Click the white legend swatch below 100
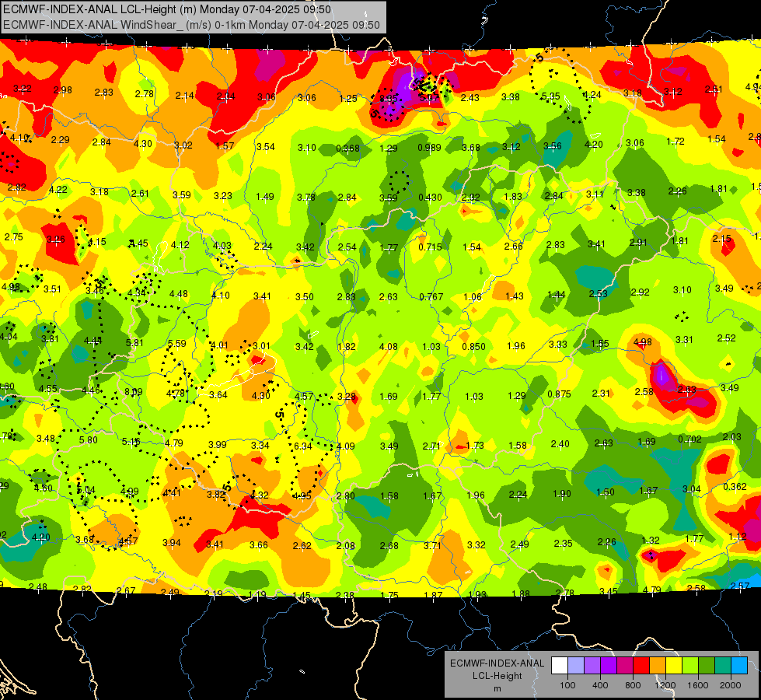This screenshot has width=761, height=700. 560,666
